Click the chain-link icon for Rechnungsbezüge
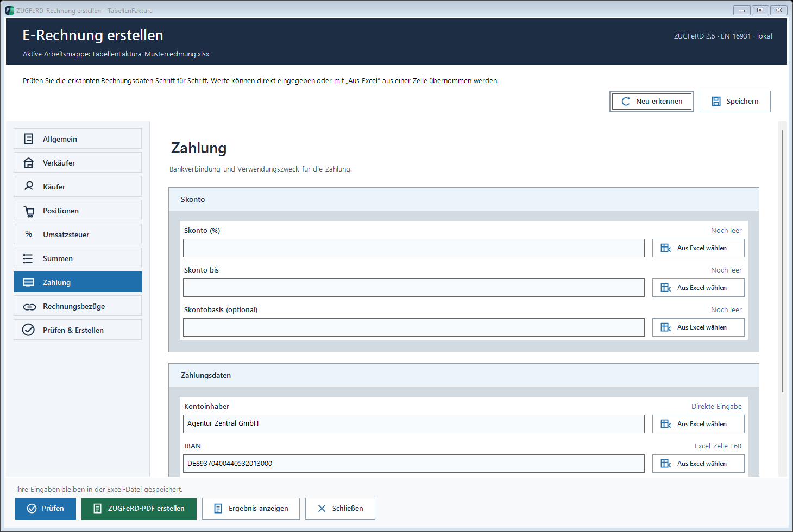The width and height of the screenshot is (793, 532). click(x=29, y=307)
